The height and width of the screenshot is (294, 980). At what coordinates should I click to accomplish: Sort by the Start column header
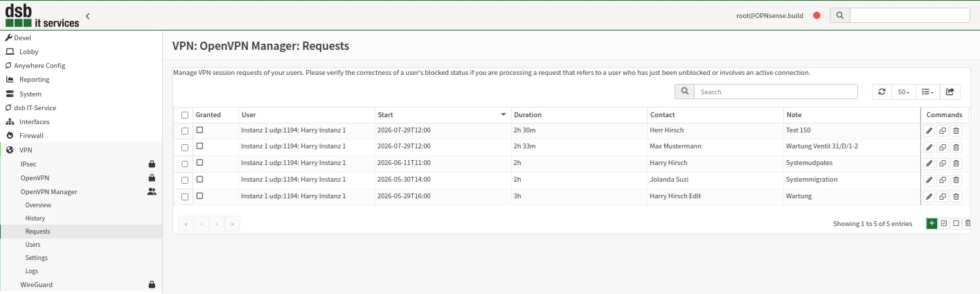[x=442, y=115]
